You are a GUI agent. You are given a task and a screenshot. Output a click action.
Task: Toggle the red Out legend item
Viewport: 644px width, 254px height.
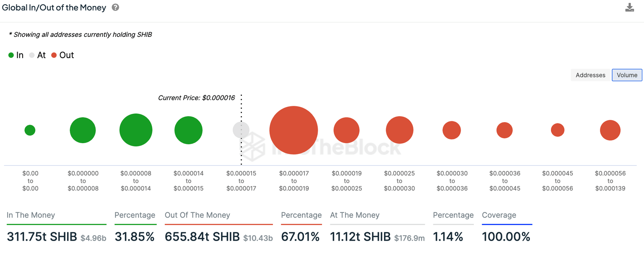click(x=62, y=55)
